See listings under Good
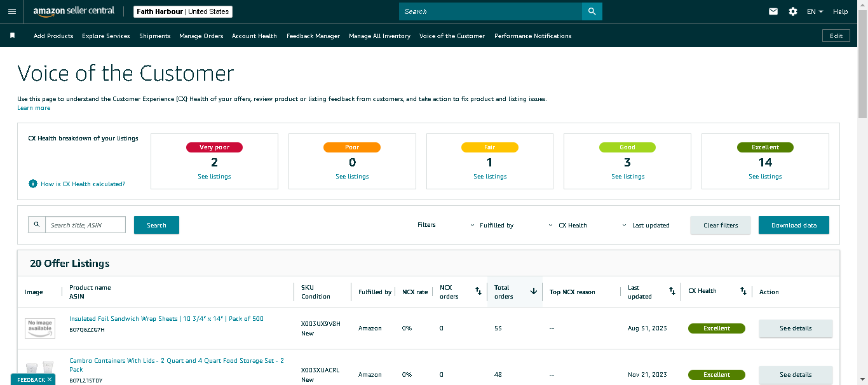Image resolution: width=868 pixels, height=385 pixels. [x=628, y=177]
